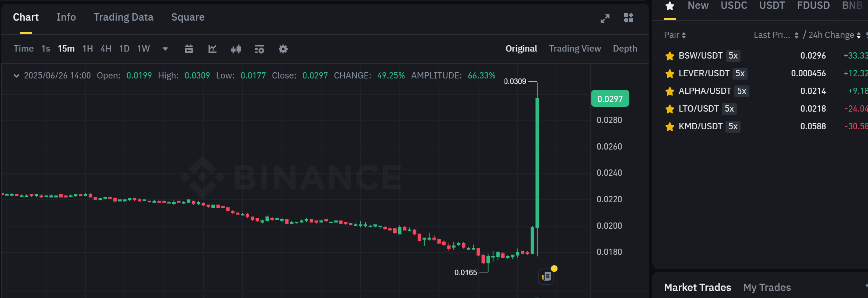Open the calendar date picker icon
Viewport: 868px width, 298px height.
coord(189,49)
